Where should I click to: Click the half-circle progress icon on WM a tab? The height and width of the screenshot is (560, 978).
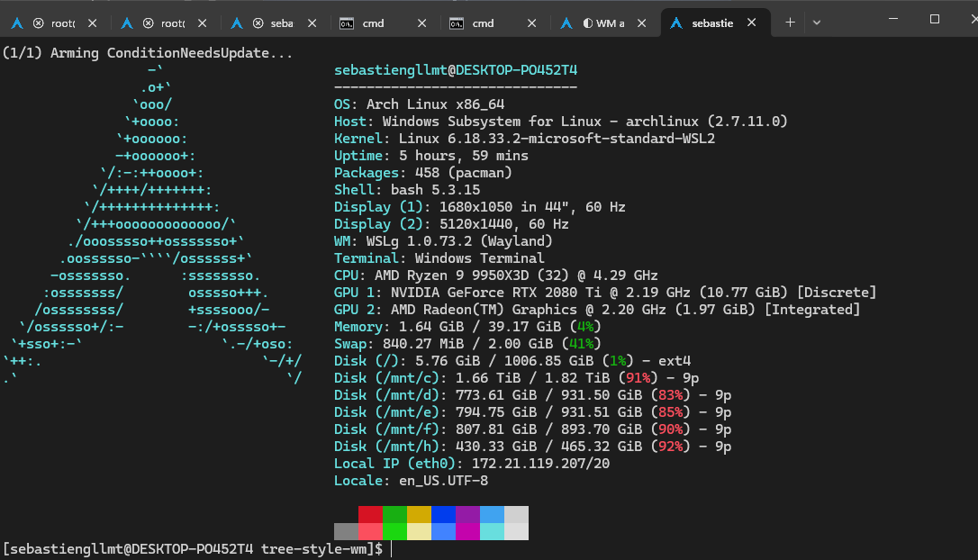point(587,23)
